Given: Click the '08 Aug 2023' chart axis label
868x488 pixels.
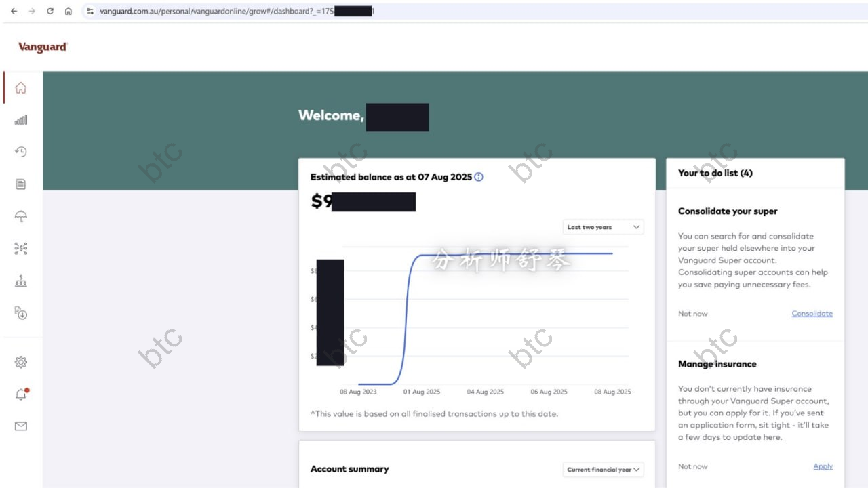Looking at the screenshot, I should [358, 392].
